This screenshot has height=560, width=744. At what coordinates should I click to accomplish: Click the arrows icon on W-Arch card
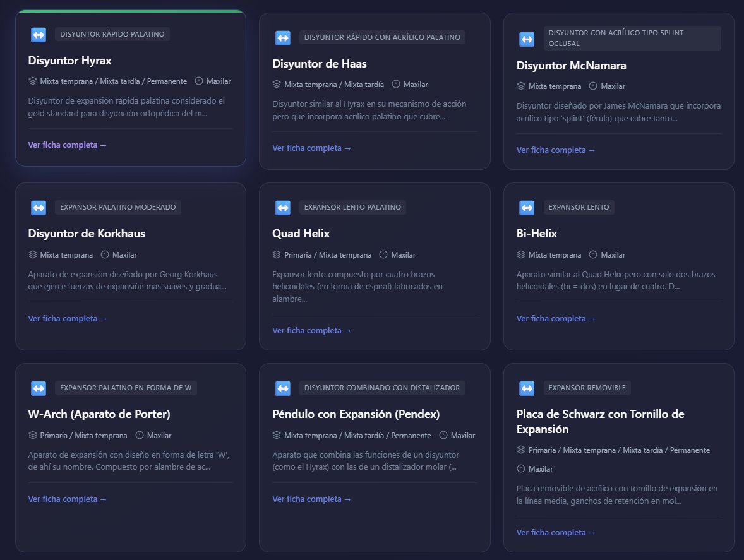39,388
